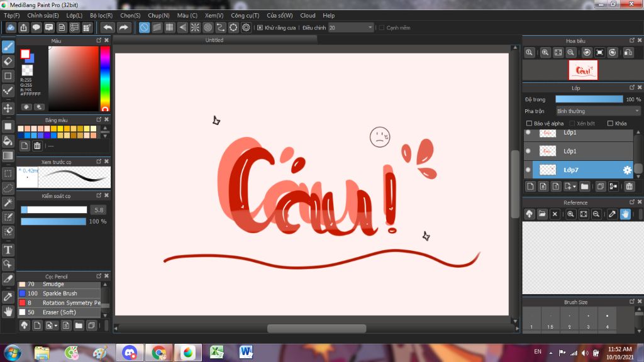Image resolution: width=644 pixels, height=362 pixels.
Task: Undock the Lớp layer panel
Action: pos(631,87)
